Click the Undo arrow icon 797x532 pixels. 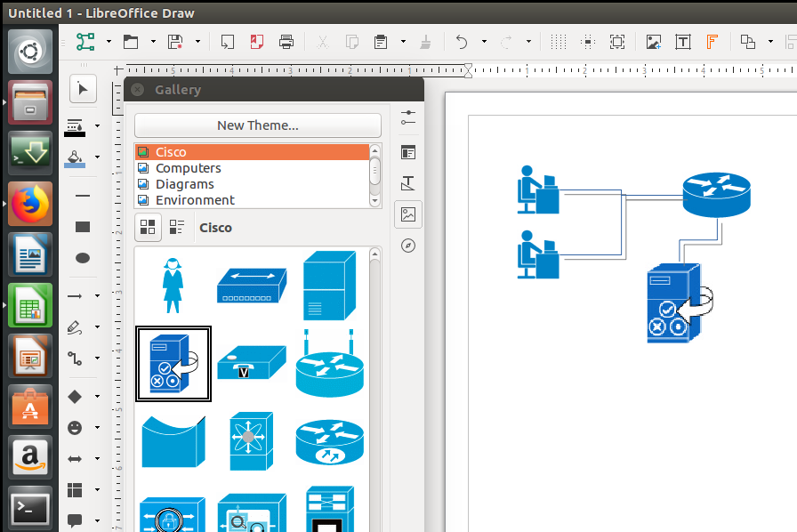[461, 42]
